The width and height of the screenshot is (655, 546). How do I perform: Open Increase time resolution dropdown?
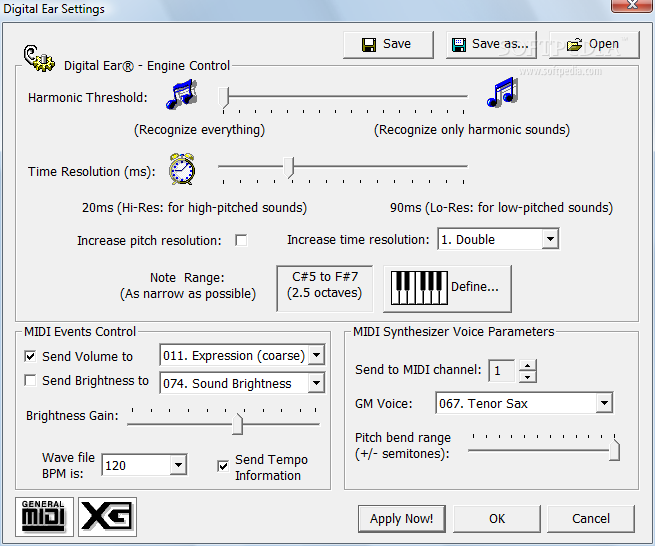tap(550, 239)
